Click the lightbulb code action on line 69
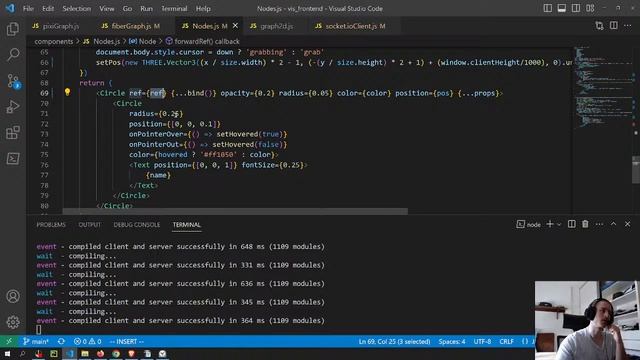 [x=67, y=92]
